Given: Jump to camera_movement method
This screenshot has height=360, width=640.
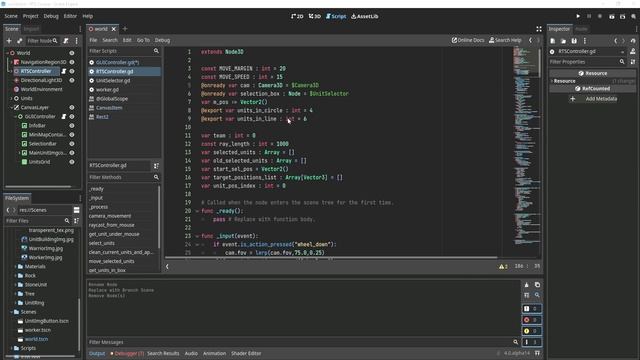Looking at the screenshot, I should tap(110, 216).
